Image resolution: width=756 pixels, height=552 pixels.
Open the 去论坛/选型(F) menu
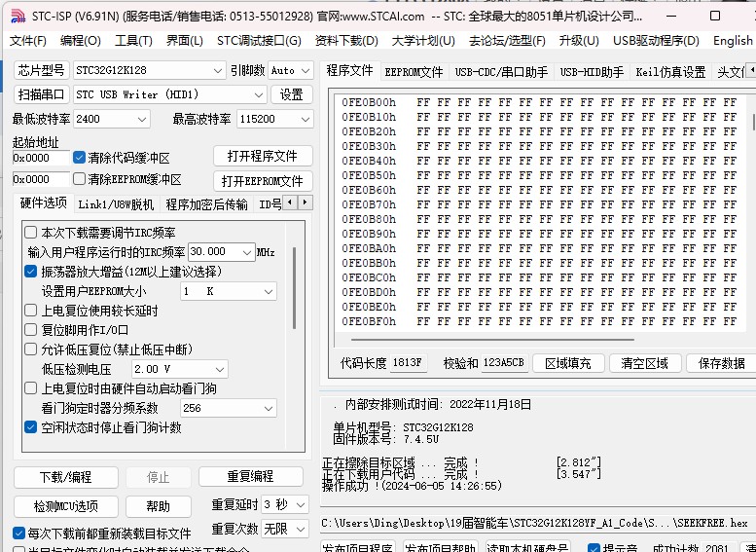(507, 41)
